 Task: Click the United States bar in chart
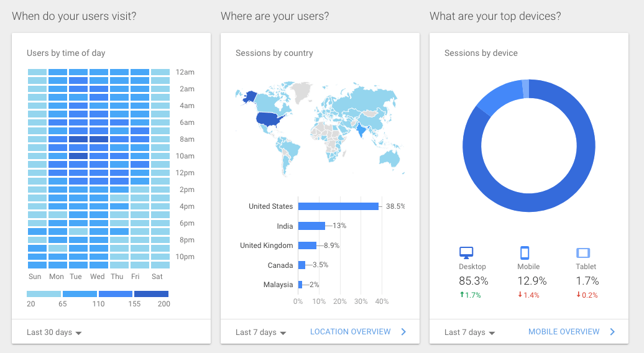[x=338, y=206]
